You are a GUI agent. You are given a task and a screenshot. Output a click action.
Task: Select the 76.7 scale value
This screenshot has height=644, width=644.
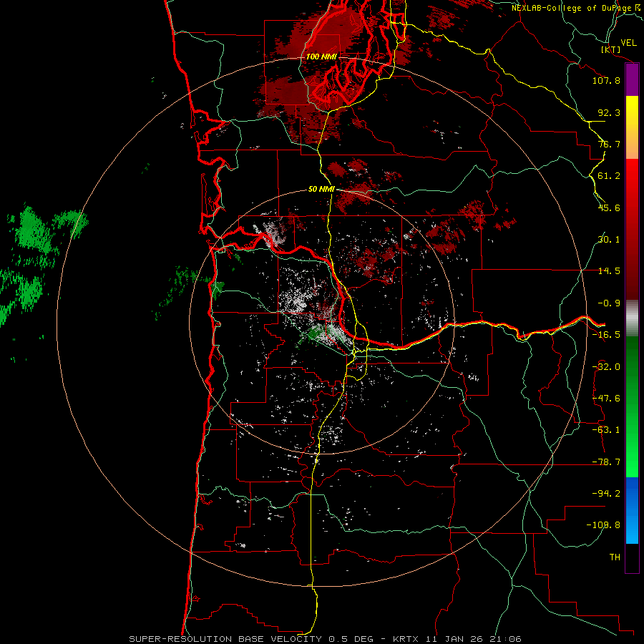pos(609,144)
